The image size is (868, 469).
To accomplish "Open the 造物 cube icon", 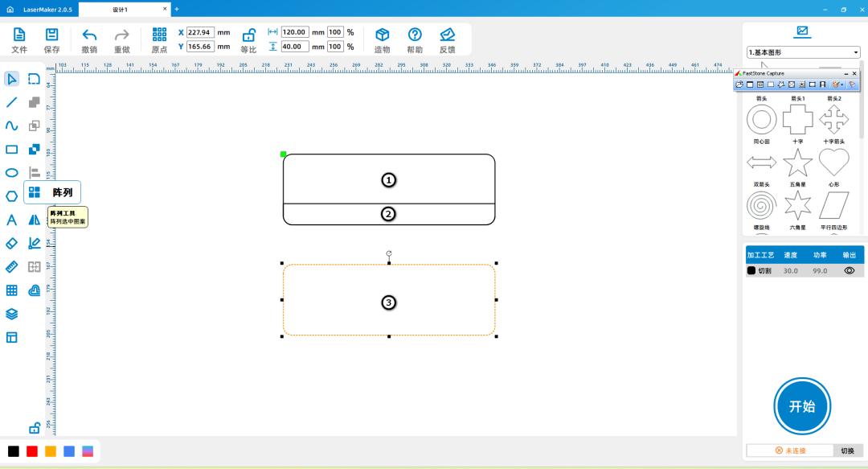I will coord(383,39).
